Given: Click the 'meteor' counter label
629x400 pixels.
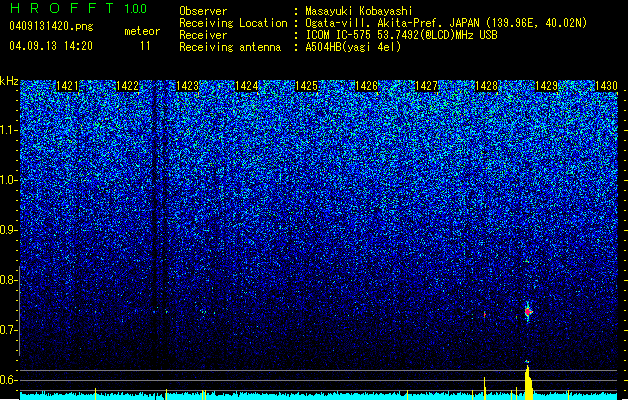Looking at the screenshot, I should click(x=142, y=31).
